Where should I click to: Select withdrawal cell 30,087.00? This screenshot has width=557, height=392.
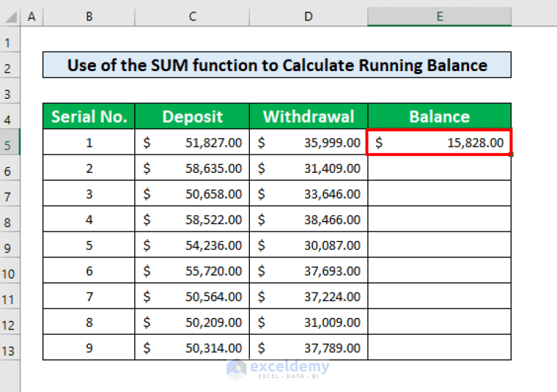pos(309,245)
